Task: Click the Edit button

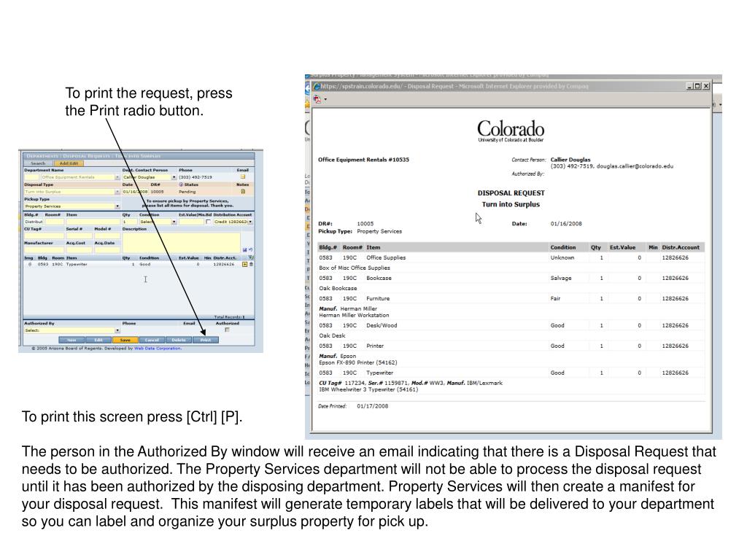Action: click(x=98, y=340)
